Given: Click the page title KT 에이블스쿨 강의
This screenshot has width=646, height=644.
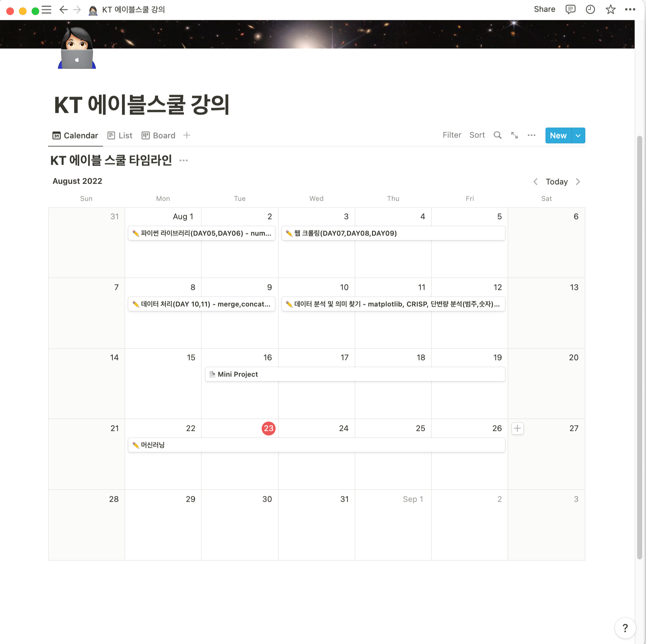Looking at the screenshot, I should tap(142, 105).
